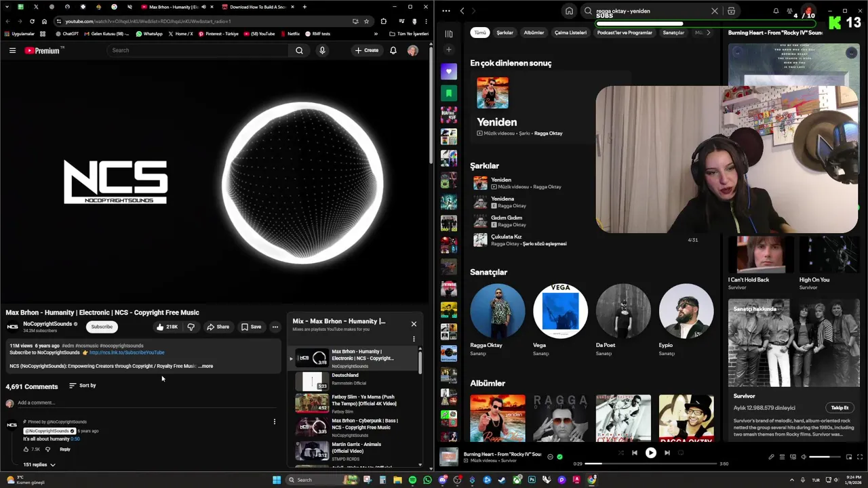This screenshot has width=868, height=488.
Task: Open more actions menu beside Save
Action: 275,327
